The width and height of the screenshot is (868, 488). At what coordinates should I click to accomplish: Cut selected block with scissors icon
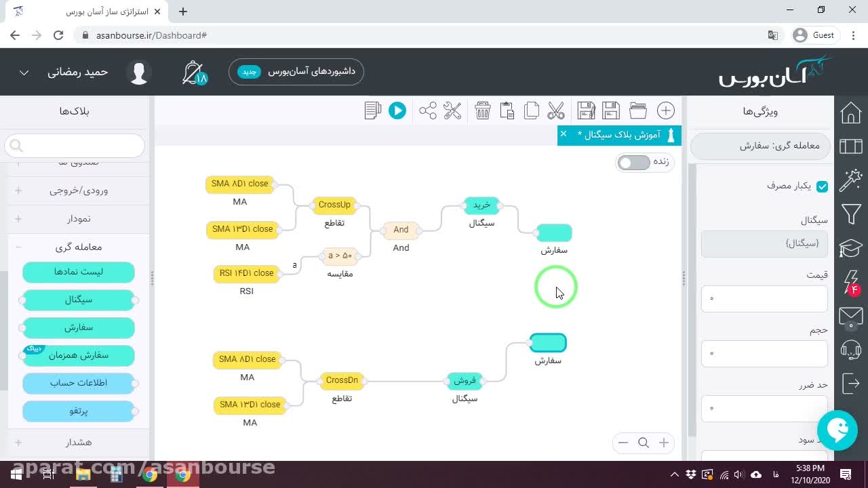point(556,110)
